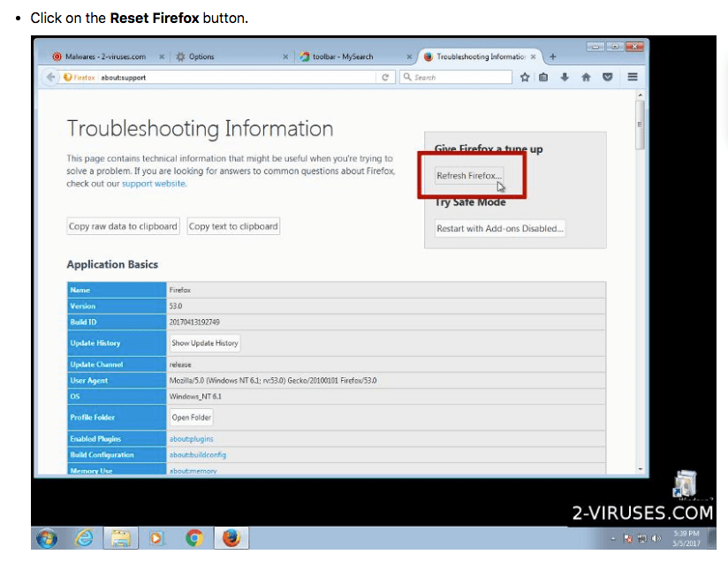Viewport: 728px width, 562px height.
Task: Close the Malwares 2-viruses.com tab
Action: tap(162, 57)
